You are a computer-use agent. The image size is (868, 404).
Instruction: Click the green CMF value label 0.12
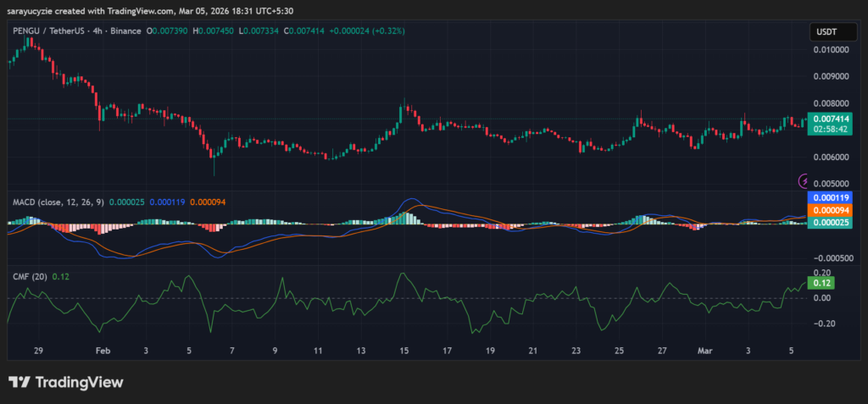[821, 283]
